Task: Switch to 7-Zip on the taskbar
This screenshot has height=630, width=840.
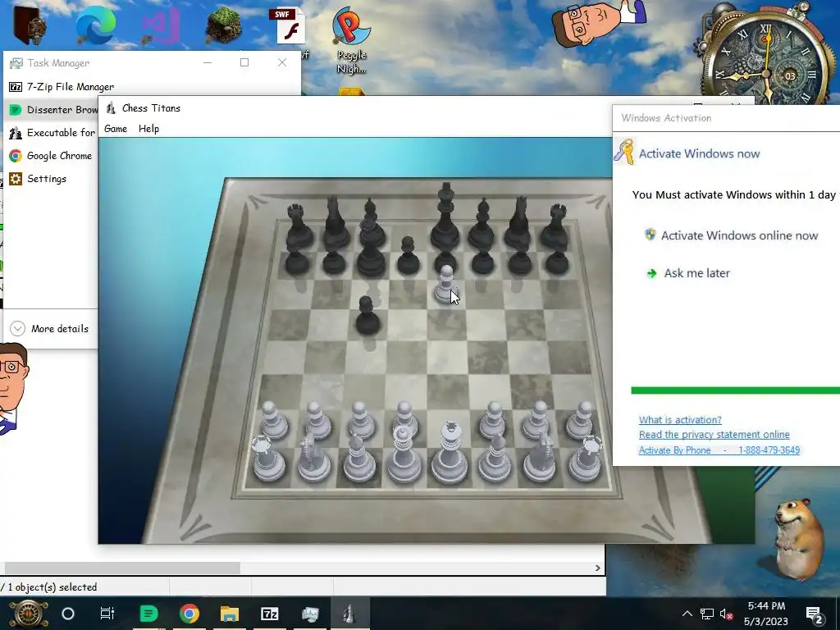Action: click(269, 614)
